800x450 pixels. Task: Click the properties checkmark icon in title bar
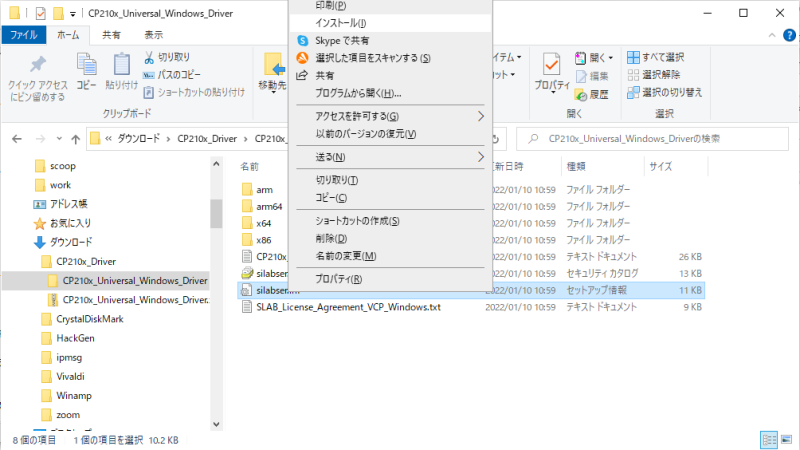41,13
